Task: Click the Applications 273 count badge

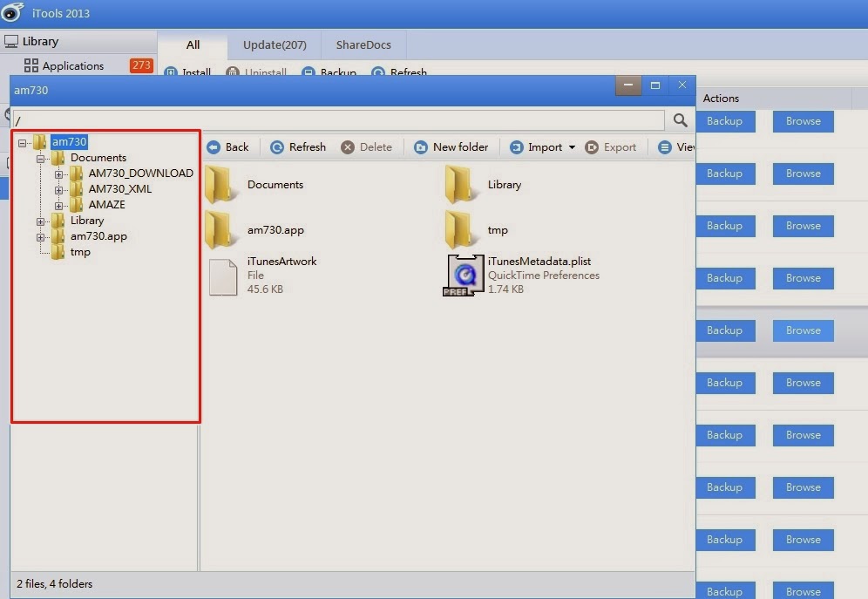Action: click(x=141, y=65)
